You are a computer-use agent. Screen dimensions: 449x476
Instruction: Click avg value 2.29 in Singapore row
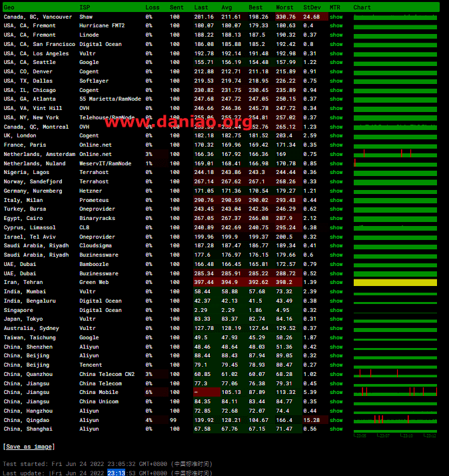tap(228, 310)
